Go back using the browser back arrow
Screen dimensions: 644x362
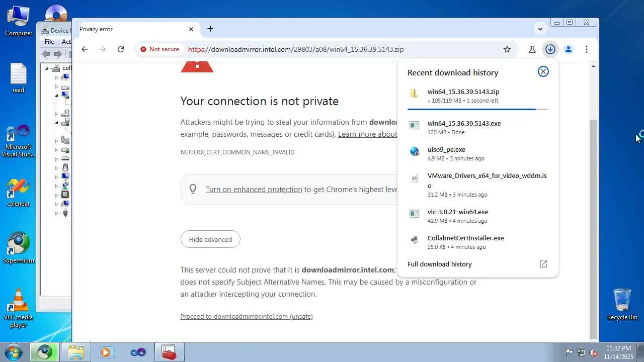tap(85, 49)
